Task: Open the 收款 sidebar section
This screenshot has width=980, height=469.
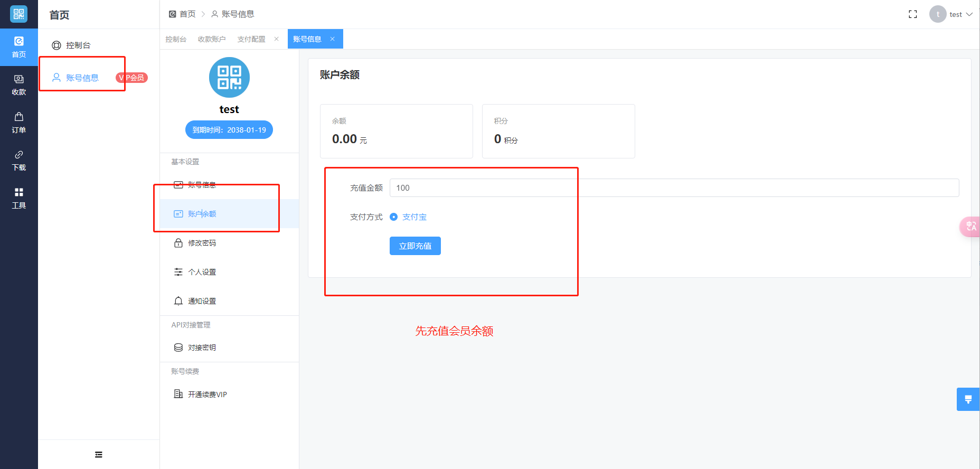Action: (x=19, y=85)
